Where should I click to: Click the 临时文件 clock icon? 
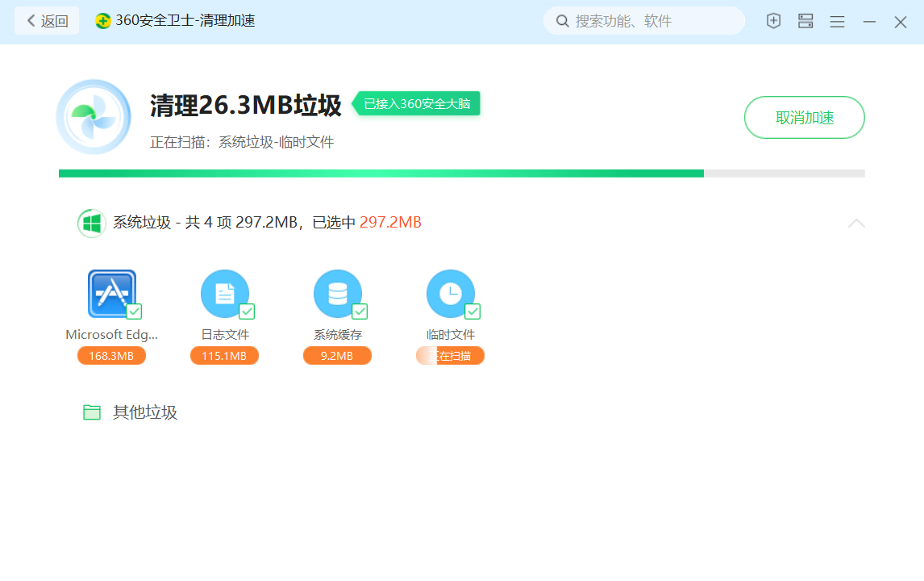(x=450, y=294)
